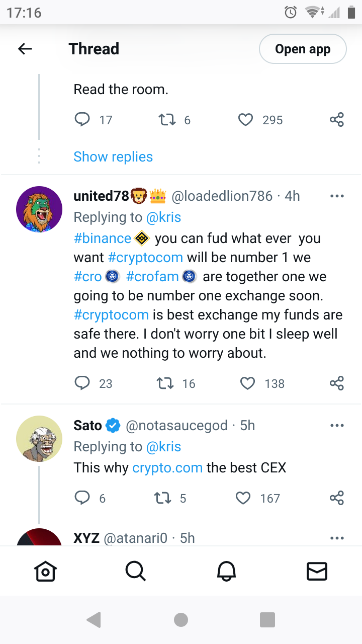
Task: Reply to united78's tweet
Action: pos(82,383)
